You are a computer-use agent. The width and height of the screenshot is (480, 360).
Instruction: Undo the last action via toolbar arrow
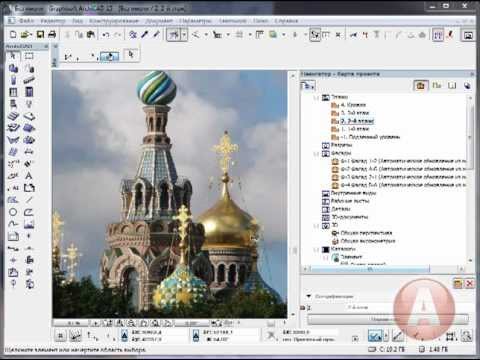point(106,34)
